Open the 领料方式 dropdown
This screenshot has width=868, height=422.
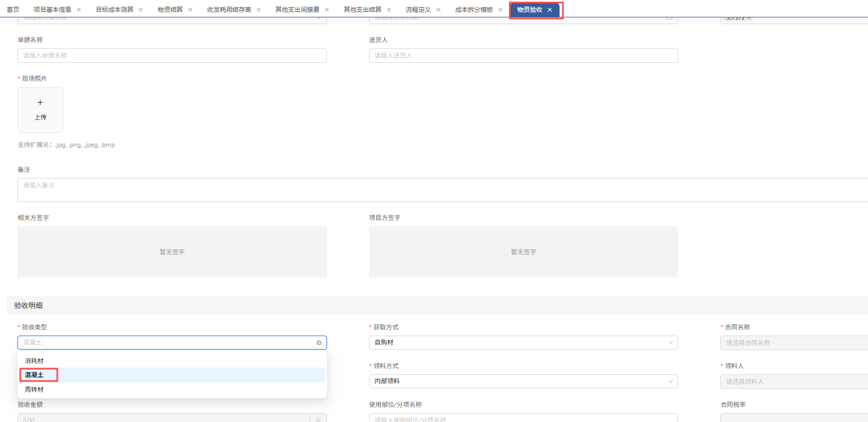tap(522, 382)
